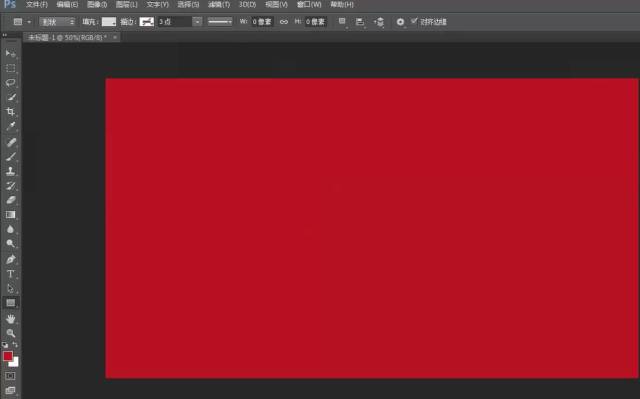Screen dimensions: 640x399
Task: Open the stroke width dropdown arrow
Action: tap(197, 22)
